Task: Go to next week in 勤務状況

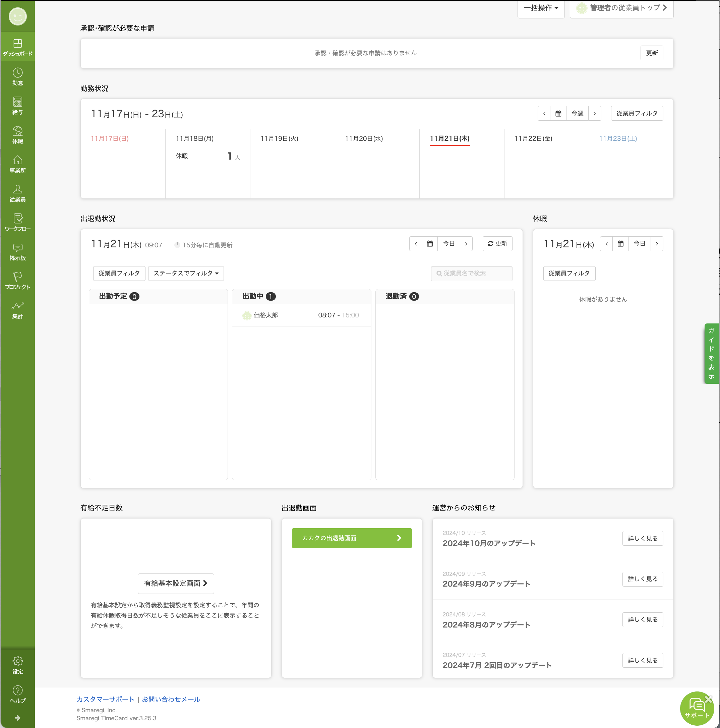Action: pyautogui.click(x=595, y=113)
